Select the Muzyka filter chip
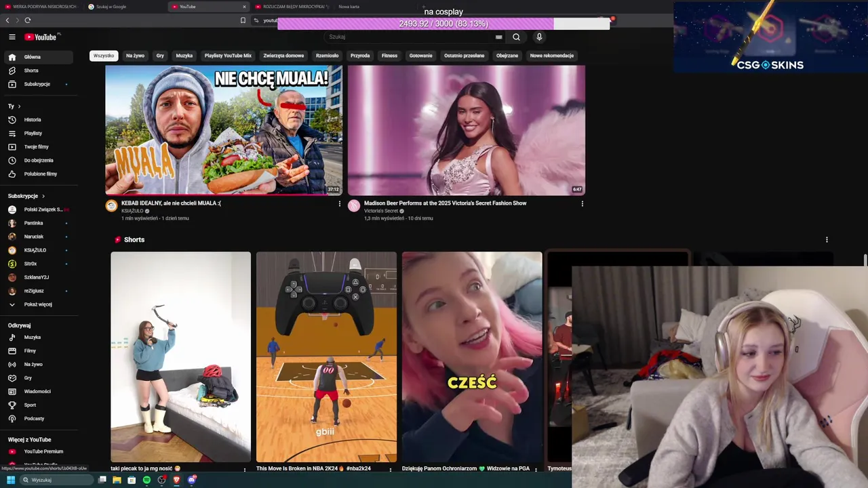868x488 pixels. click(184, 56)
